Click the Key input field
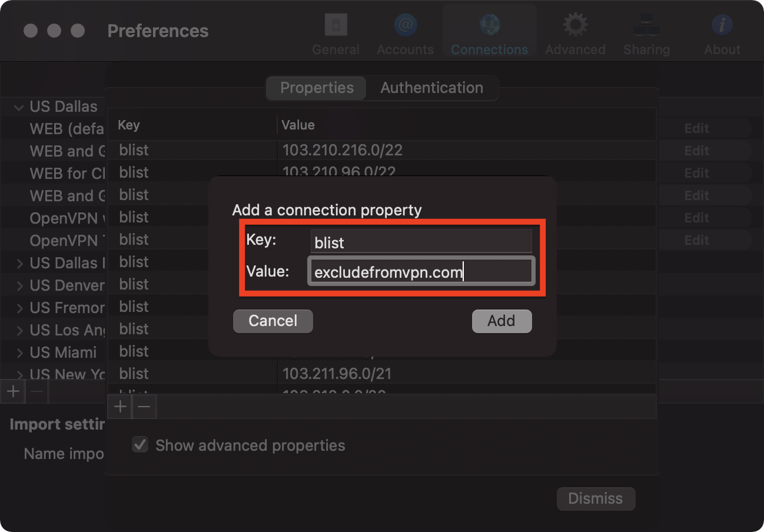The image size is (764, 532). (x=421, y=242)
